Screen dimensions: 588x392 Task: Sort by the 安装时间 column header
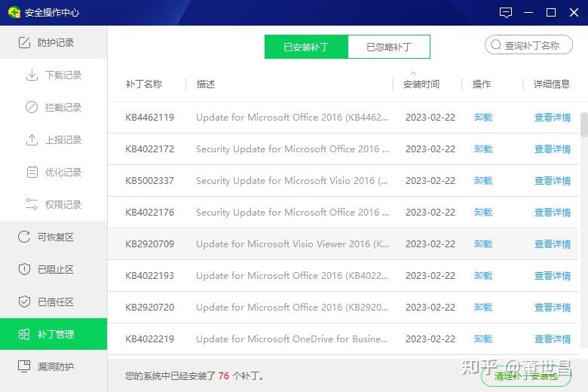pos(421,84)
